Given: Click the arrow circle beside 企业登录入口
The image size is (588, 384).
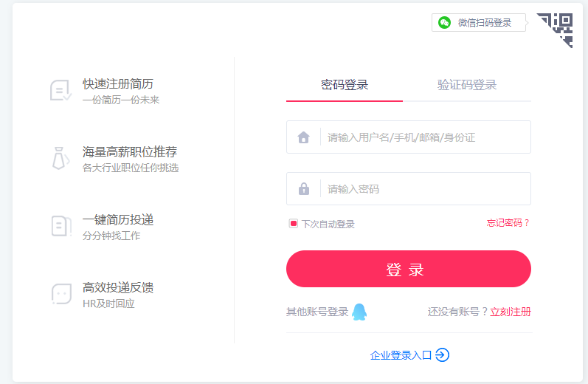Looking at the screenshot, I should pyautogui.click(x=442, y=355).
